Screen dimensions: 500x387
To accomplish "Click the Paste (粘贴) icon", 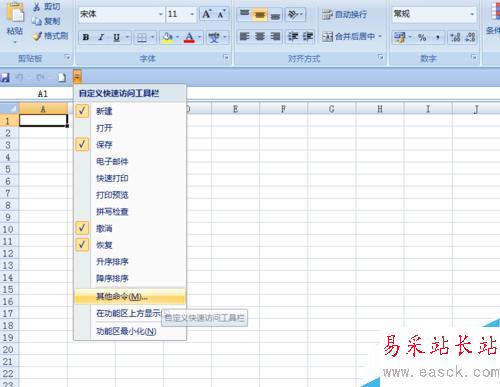I will (15, 13).
